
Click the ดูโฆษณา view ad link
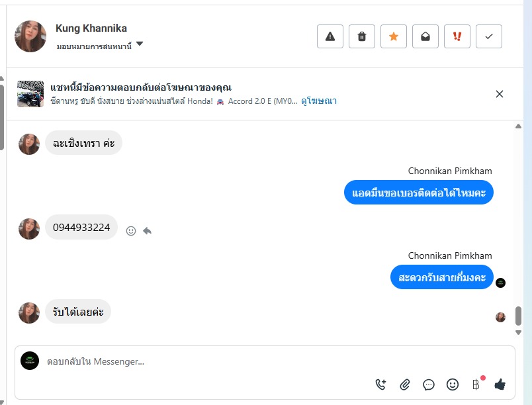(x=319, y=101)
